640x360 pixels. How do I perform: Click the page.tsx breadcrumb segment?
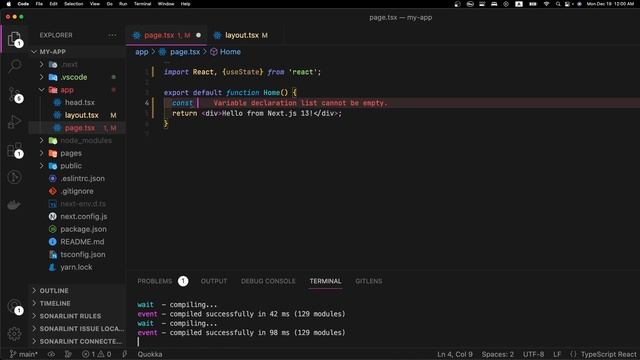185,52
